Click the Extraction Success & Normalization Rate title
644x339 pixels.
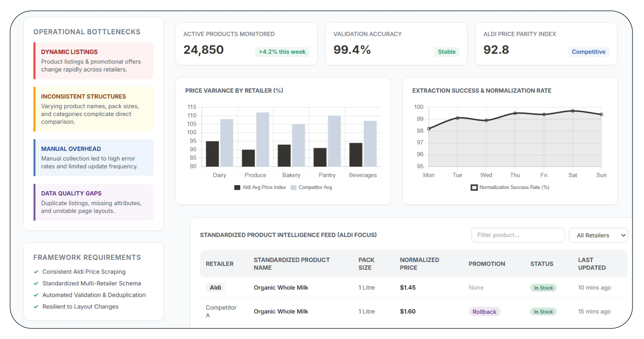[x=481, y=90]
